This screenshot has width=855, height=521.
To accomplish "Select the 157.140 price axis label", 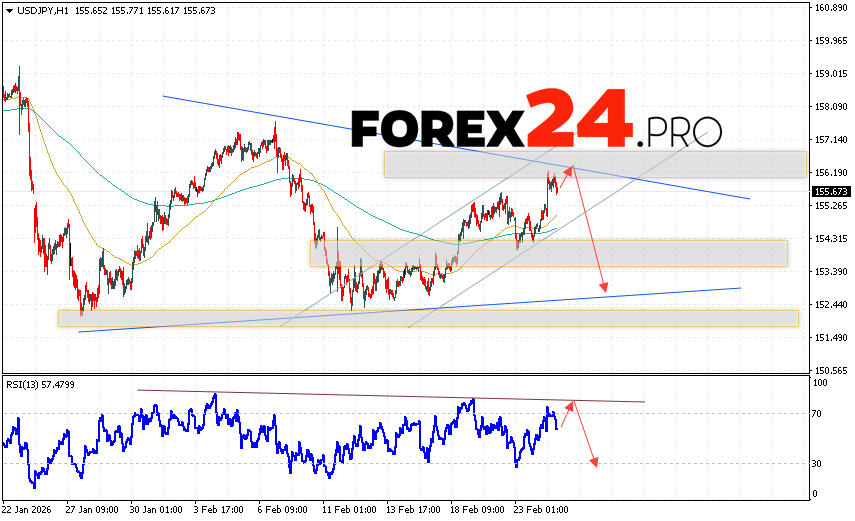I will [x=831, y=140].
